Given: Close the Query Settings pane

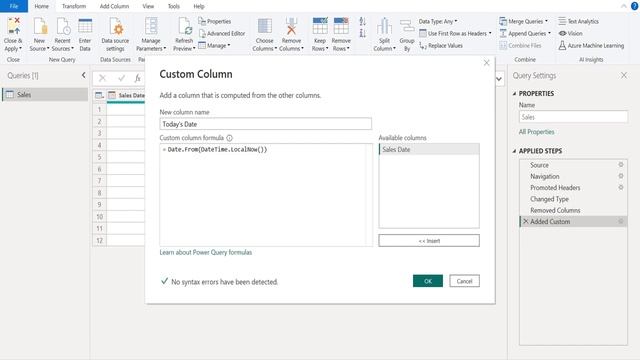Looking at the screenshot, I should pos(624,75).
